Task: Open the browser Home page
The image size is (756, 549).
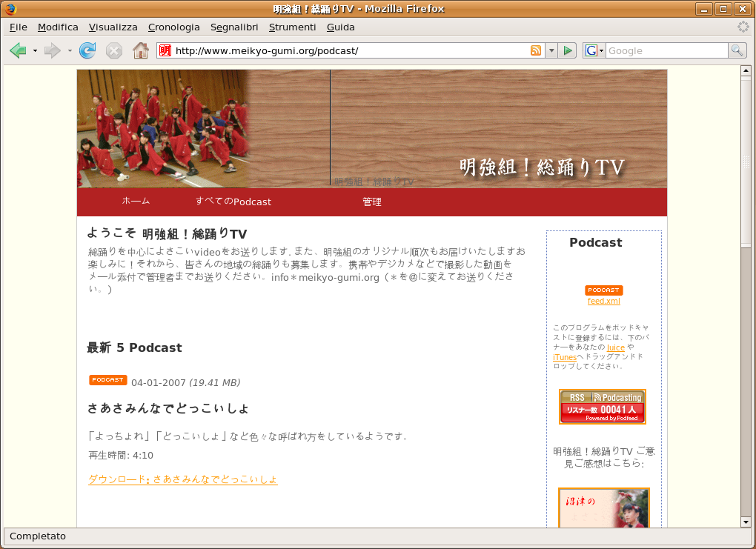Action: point(140,50)
